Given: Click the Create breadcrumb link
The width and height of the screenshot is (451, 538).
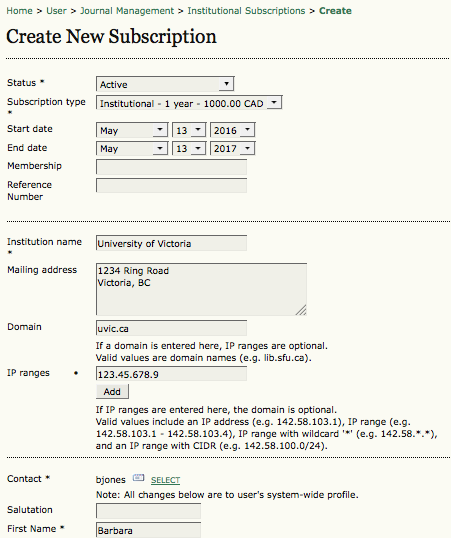Looking at the screenshot, I should [x=335, y=11].
